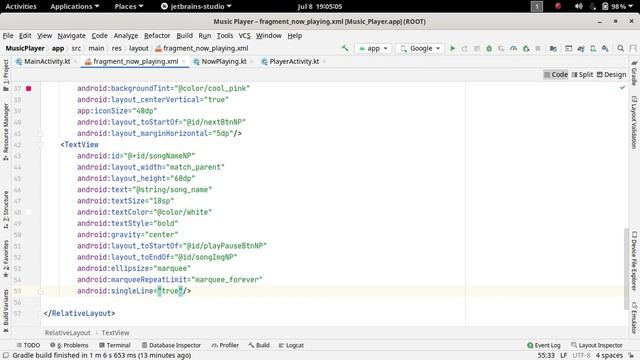Click the Profile app gauge icon

(513, 48)
